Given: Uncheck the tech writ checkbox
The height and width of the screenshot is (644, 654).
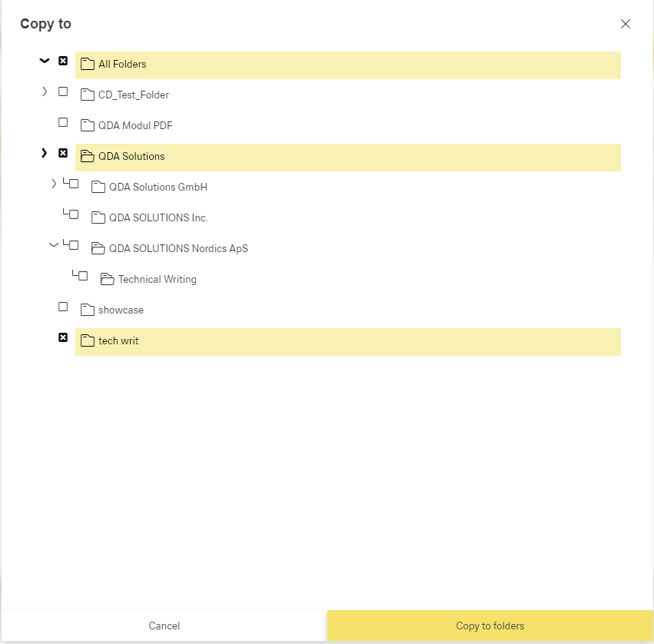Looking at the screenshot, I should tap(63, 337).
